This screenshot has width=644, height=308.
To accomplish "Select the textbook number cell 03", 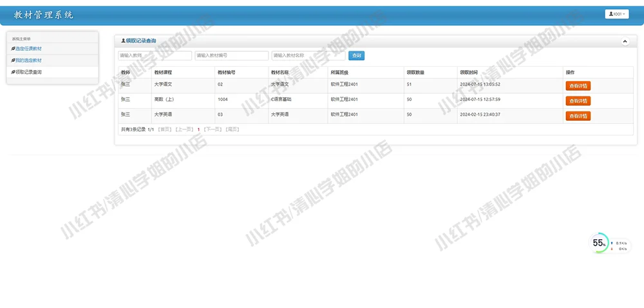I will (x=220, y=114).
